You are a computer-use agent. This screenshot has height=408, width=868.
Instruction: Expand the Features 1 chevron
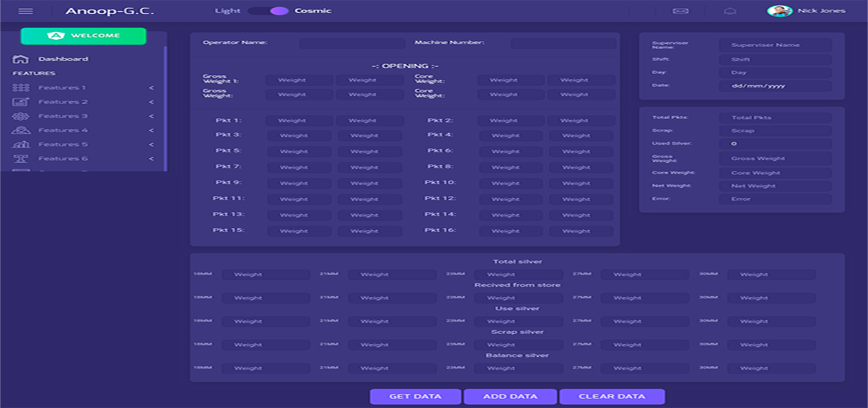coord(152,87)
